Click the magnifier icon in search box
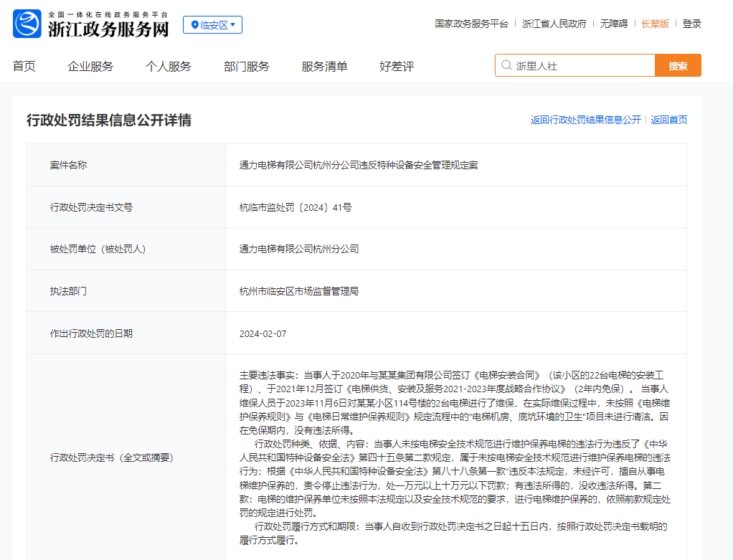The height and width of the screenshot is (560, 733). 506,65
